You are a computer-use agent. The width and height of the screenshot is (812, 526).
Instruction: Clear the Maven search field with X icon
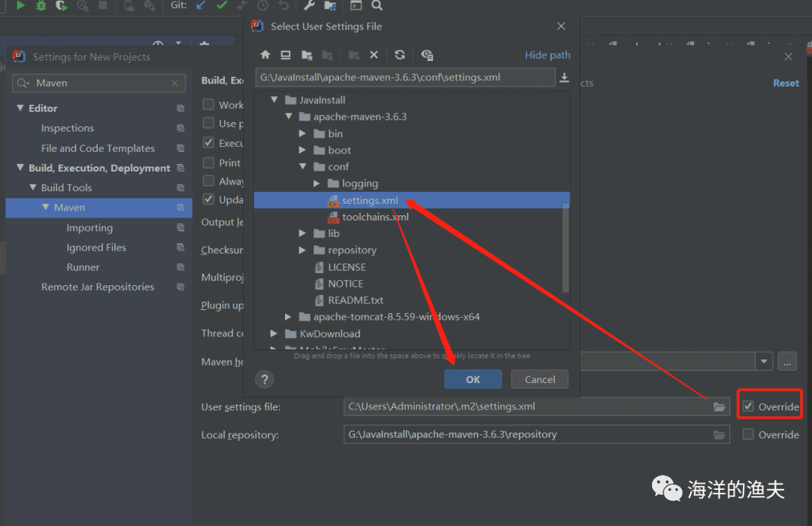point(174,83)
